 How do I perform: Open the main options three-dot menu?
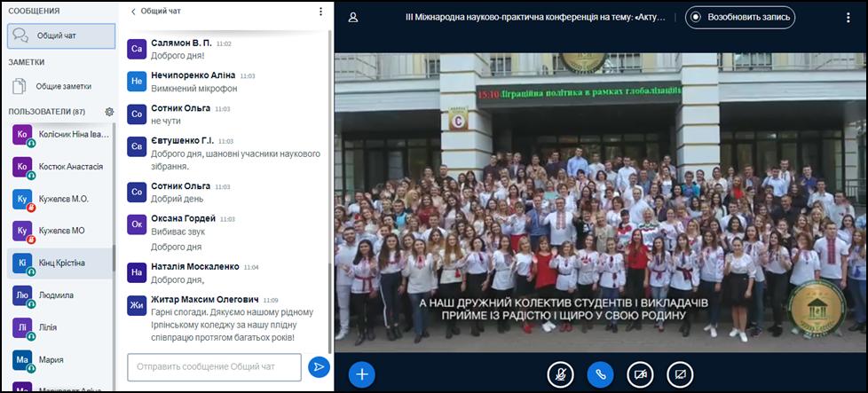[848, 17]
